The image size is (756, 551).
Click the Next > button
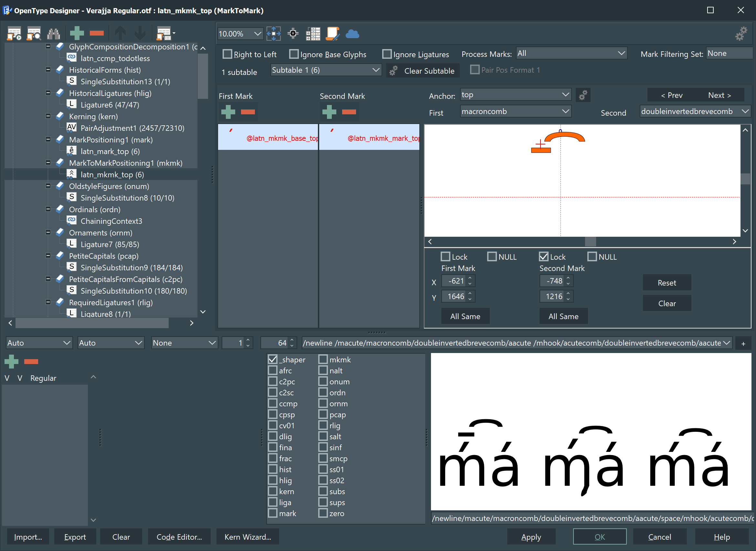pos(719,95)
